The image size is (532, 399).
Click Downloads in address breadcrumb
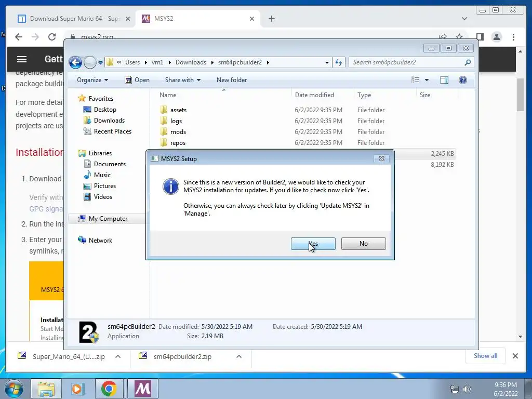click(191, 62)
